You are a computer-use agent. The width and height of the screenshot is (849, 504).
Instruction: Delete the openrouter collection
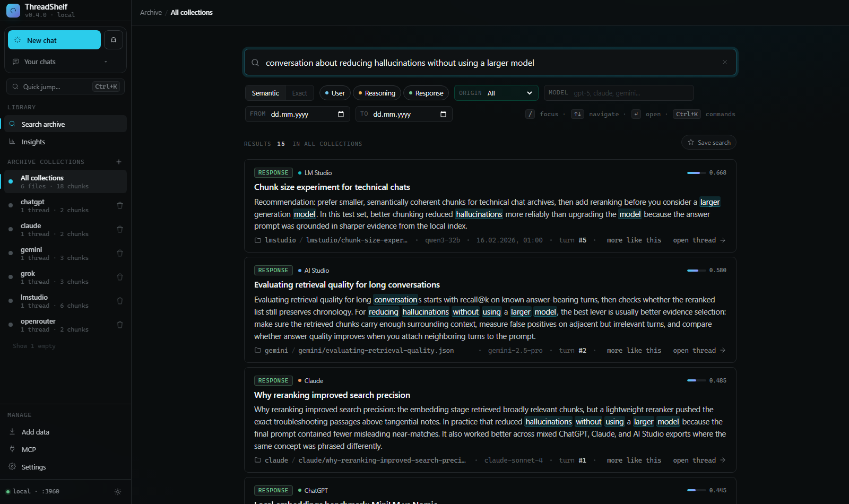pyautogui.click(x=120, y=325)
